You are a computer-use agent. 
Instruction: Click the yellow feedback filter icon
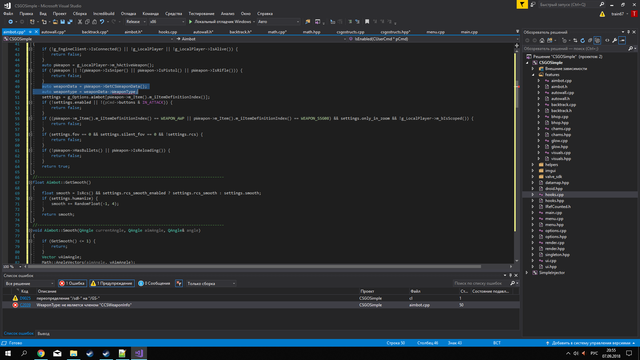pos(522,4)
